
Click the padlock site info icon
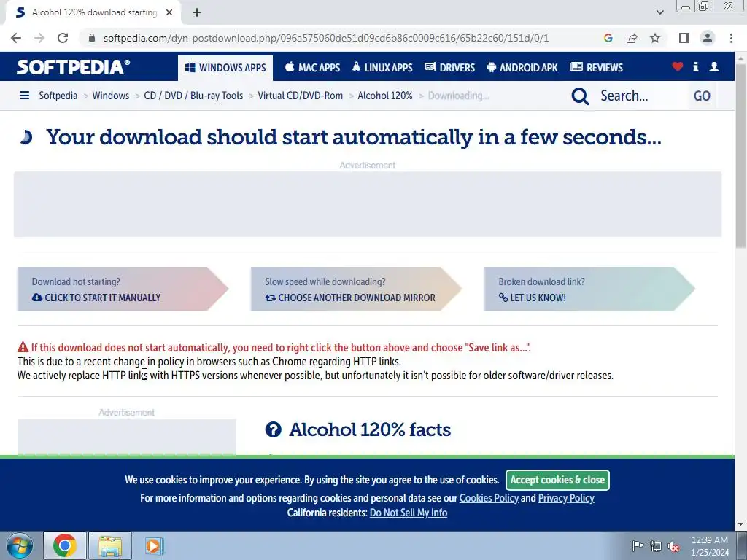[x=92, y=38]
